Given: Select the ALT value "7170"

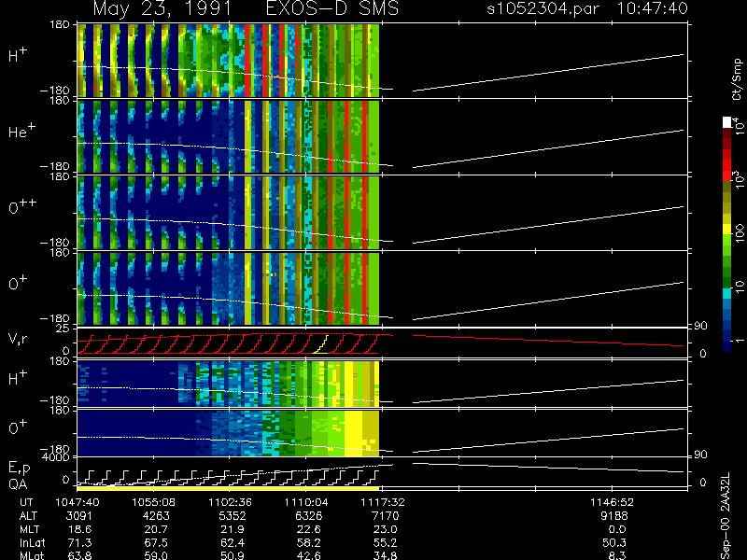Looking at the screenshot, I should [x=384, y=516].
